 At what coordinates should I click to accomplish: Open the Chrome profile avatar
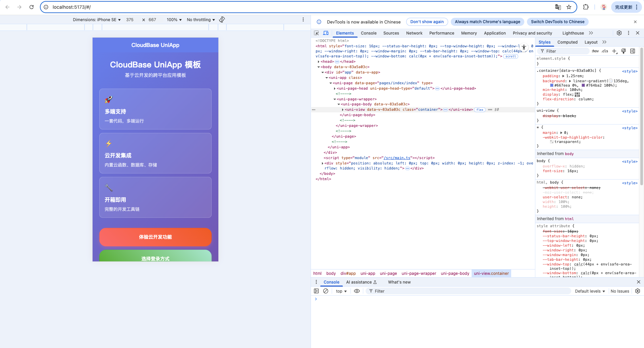click(x=604, y=7)
